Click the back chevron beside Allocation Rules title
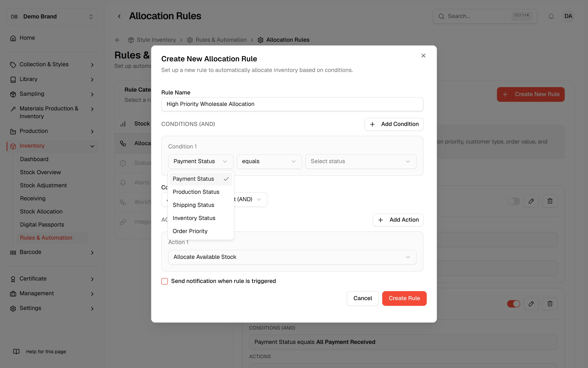 (119, 16)
